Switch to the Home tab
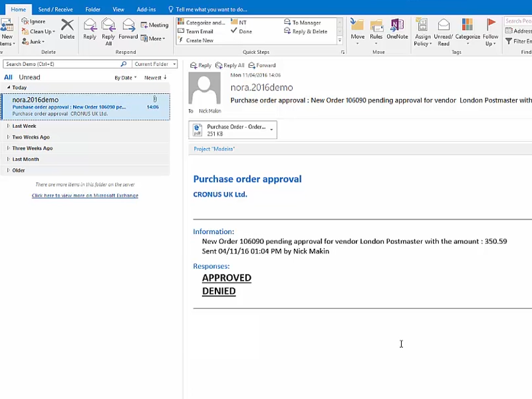This screenshot has height=399, width=532. [x=19, y=9]
